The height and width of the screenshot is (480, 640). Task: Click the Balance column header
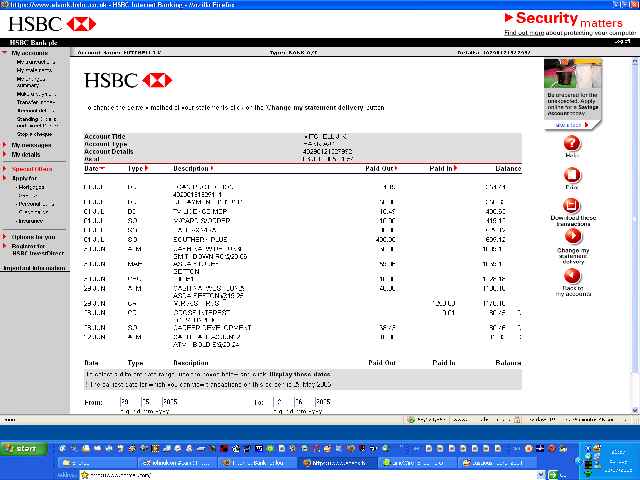click(x=508, y=168)
